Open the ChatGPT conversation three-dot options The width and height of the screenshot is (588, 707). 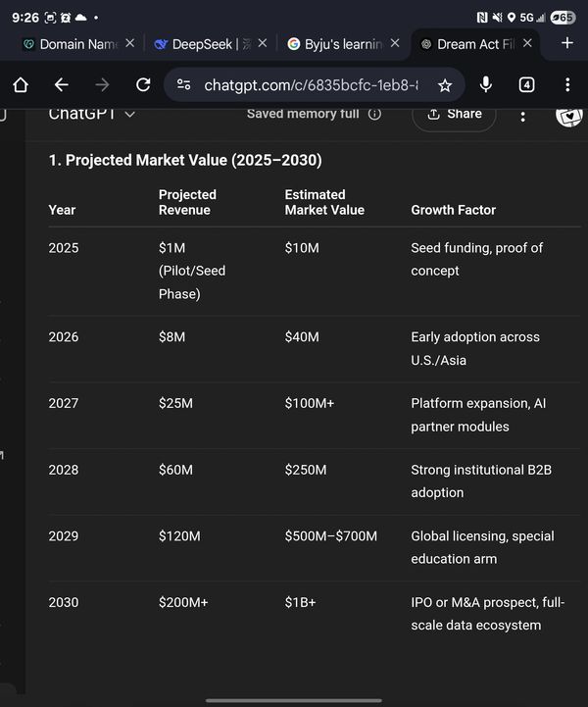tap(522, 116)
